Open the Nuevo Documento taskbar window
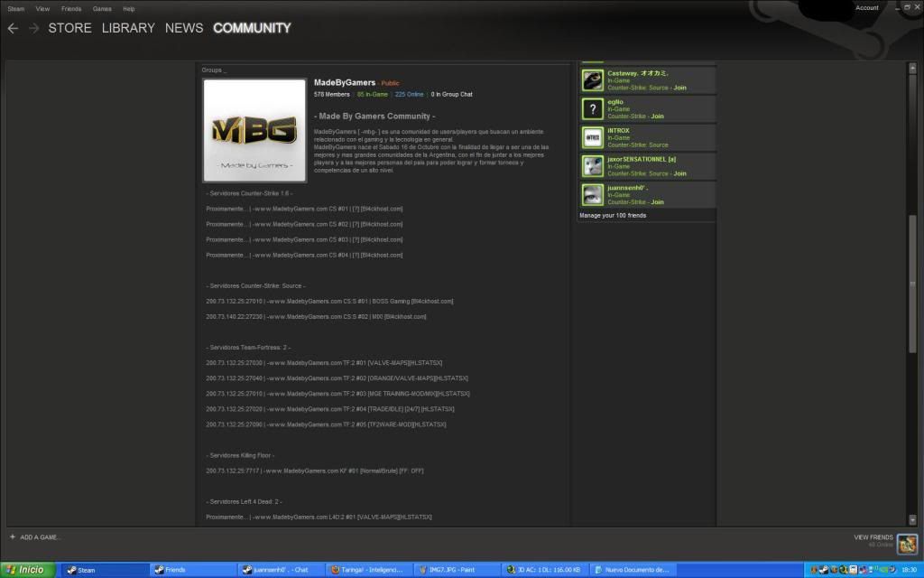 (x=634, y=570)
